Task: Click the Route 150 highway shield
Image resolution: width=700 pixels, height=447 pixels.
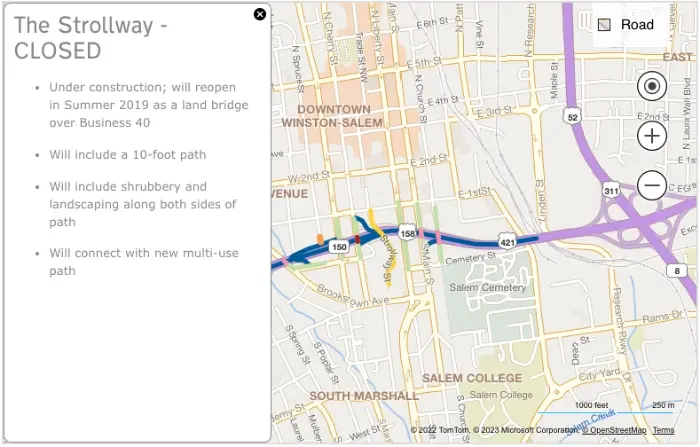Action: click(339, 246)
